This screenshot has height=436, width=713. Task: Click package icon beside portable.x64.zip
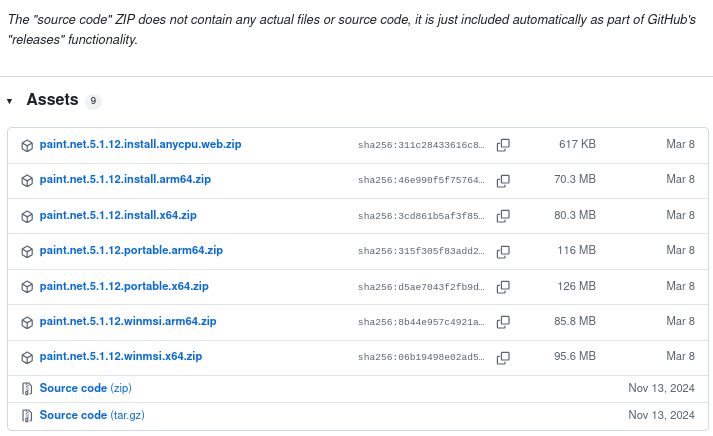pos(27,287)
